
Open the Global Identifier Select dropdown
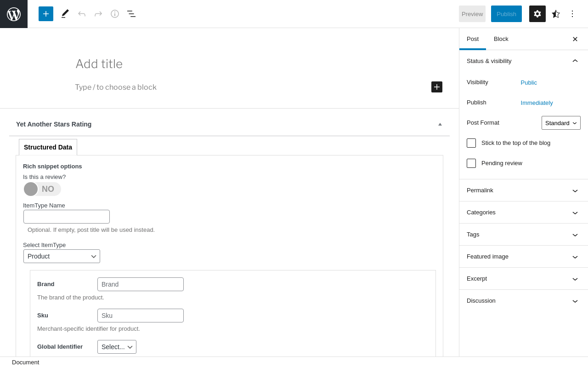coord(117,347)
